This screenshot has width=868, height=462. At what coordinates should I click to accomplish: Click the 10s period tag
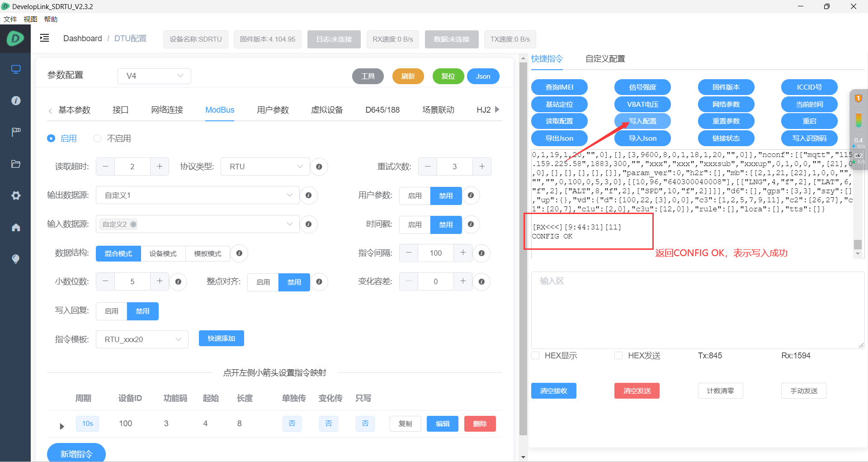[x=87, y=424]
